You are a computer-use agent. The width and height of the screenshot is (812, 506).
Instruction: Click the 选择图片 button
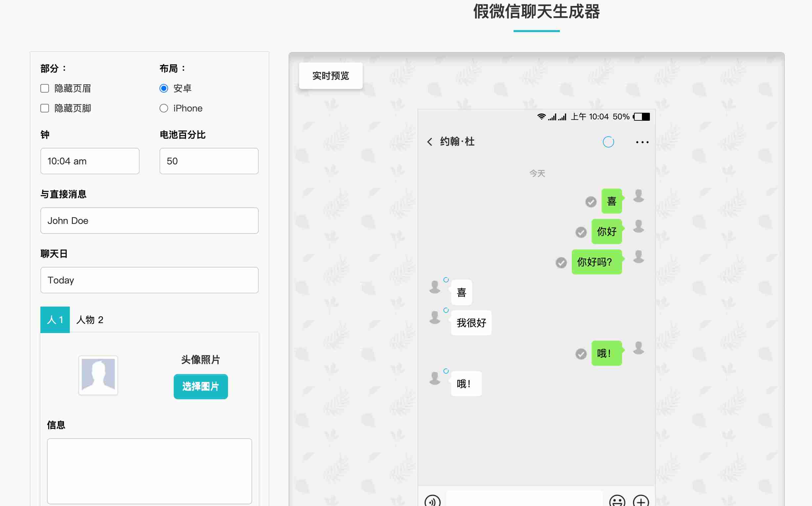click(201, 387)
